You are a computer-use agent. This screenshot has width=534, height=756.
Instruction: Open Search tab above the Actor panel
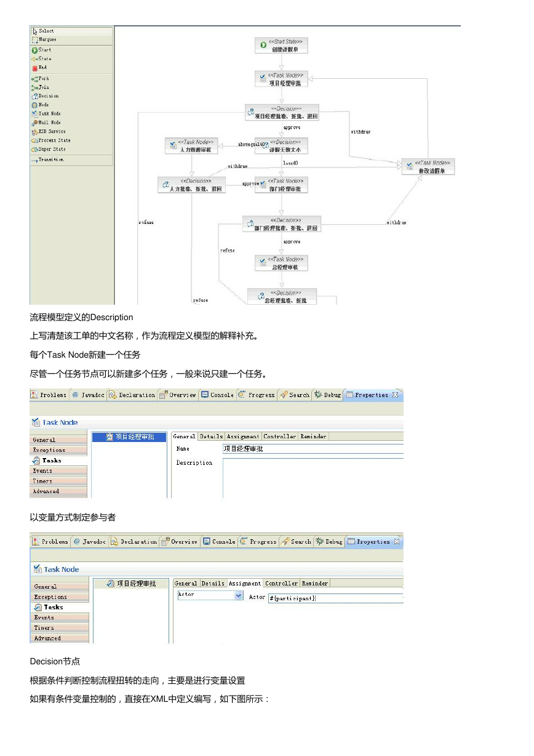point(296,542)
